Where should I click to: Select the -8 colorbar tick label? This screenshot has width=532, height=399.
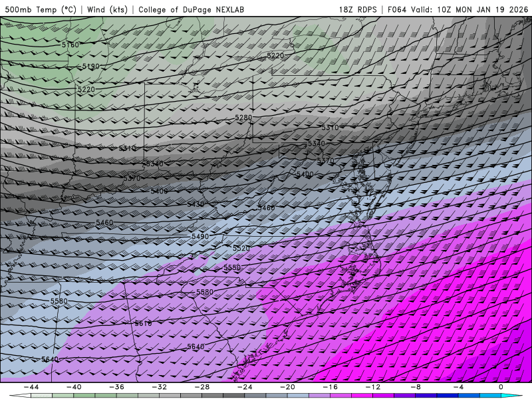click(416, 387)
